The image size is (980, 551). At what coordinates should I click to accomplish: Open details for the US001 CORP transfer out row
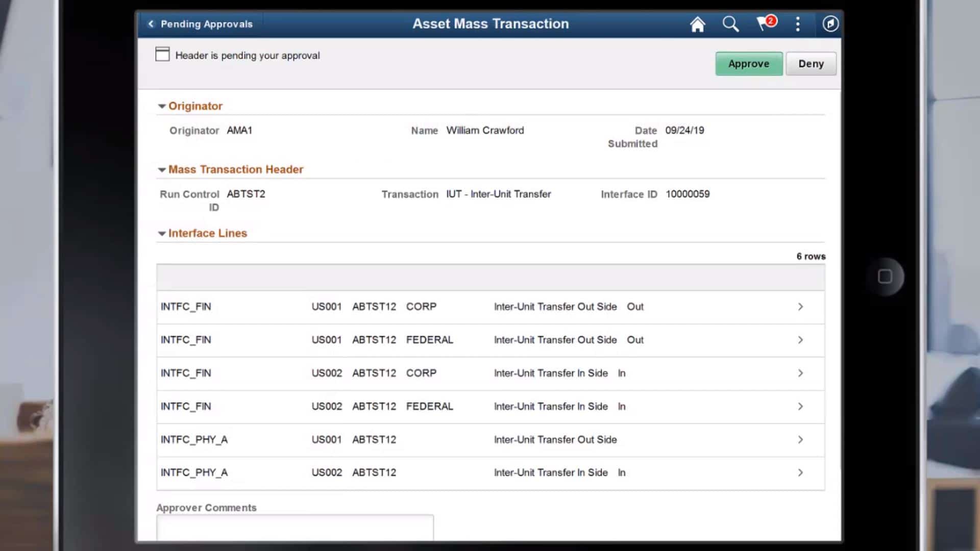point(800,307)
